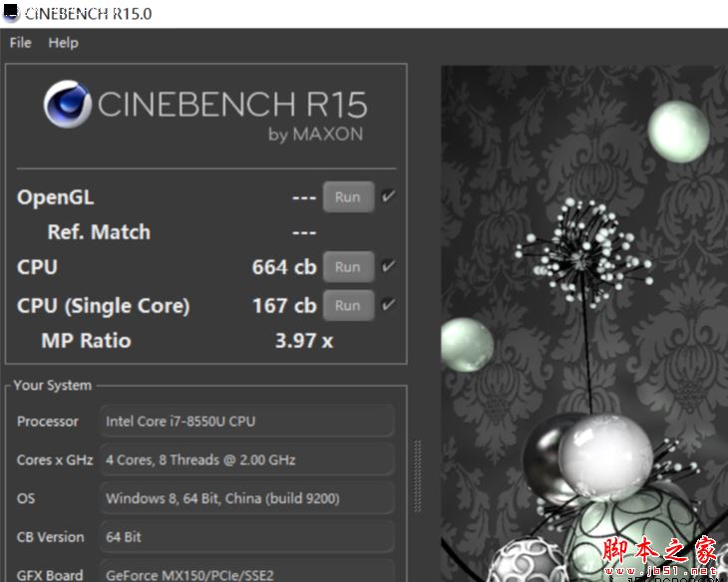Viewport: 728px width, 582px height.
Task: Click the Cinebench sphere logo icon
Action: click(x=68, y=104)
